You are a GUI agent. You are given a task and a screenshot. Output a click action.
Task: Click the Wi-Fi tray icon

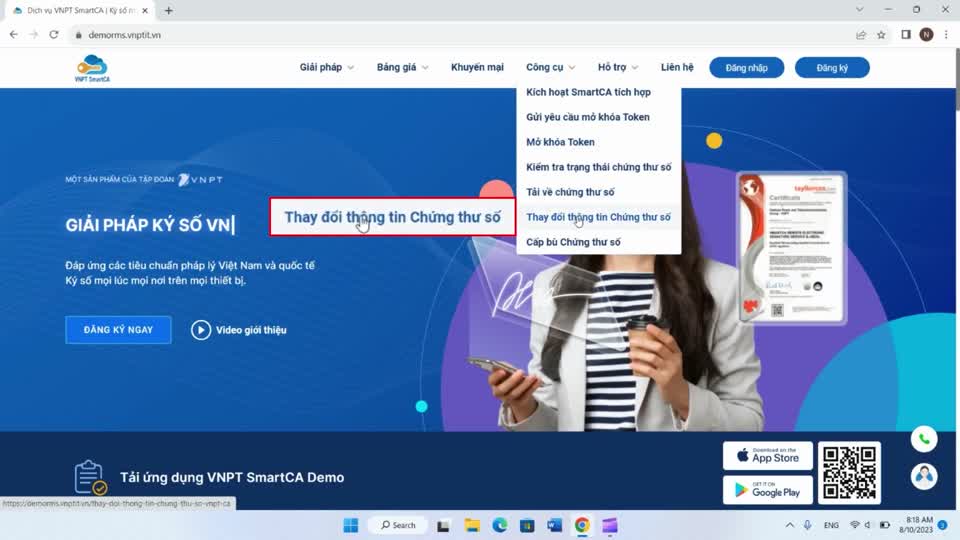click(x=855, y=525)
